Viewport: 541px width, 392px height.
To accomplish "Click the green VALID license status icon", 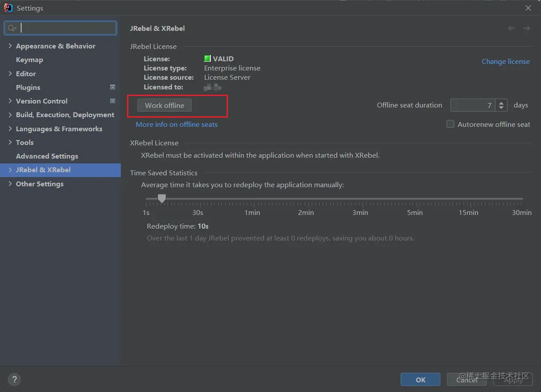I will click(207, 59).
